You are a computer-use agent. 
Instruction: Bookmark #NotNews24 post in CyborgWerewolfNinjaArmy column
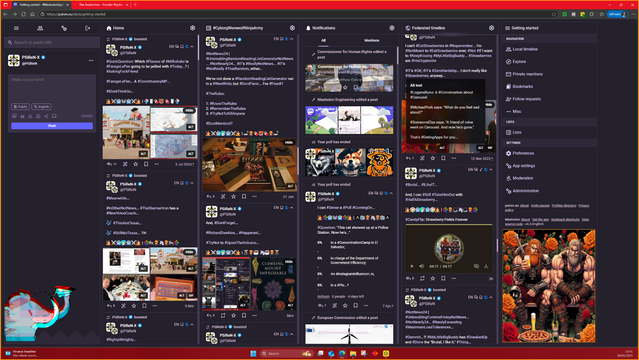click(x=244, y=197)
